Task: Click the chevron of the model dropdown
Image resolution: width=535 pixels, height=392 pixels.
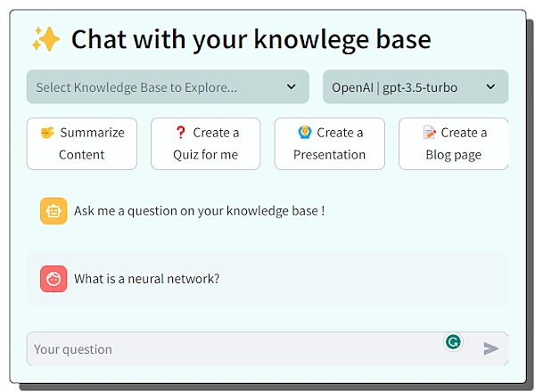Action: [x=491, y=87]
